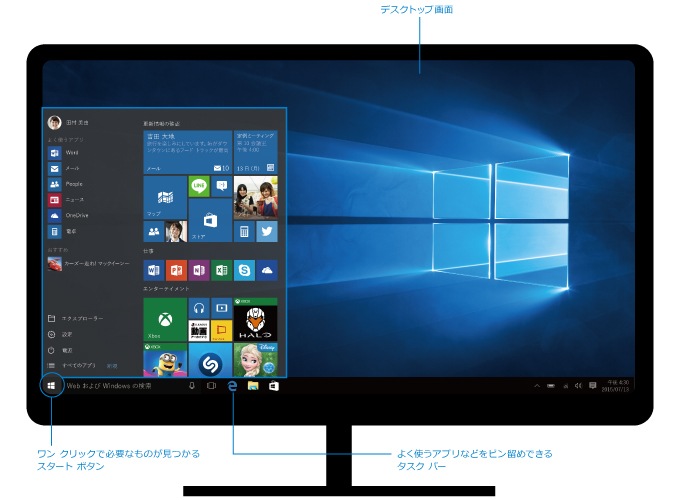Launch the Minions game tile
The height and width of the screenshot is (500, 680).
(165, 360)
